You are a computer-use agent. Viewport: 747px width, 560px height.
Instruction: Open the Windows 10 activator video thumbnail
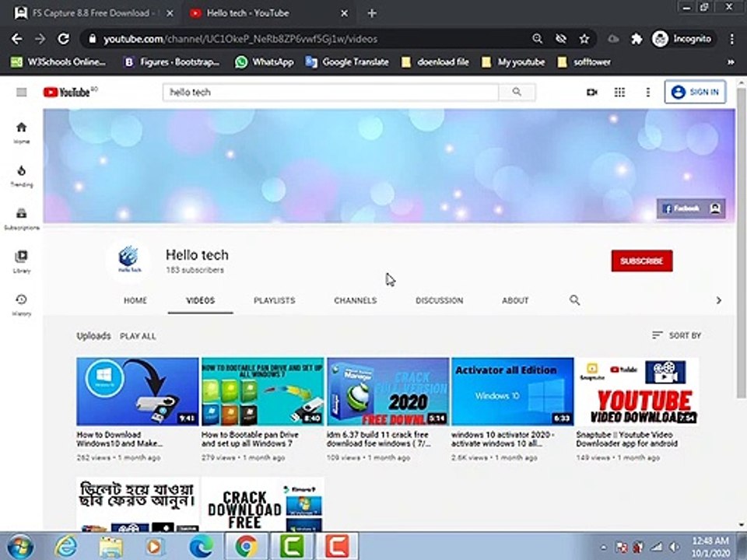[513, 391]
